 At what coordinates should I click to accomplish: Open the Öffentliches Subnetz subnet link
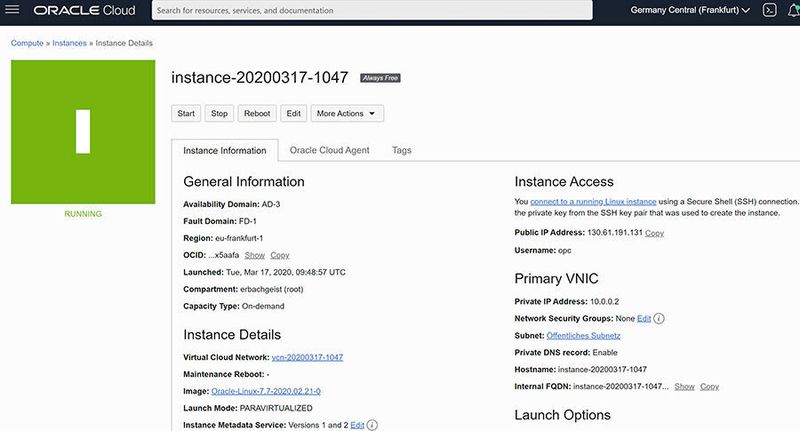tap(583, 336)
